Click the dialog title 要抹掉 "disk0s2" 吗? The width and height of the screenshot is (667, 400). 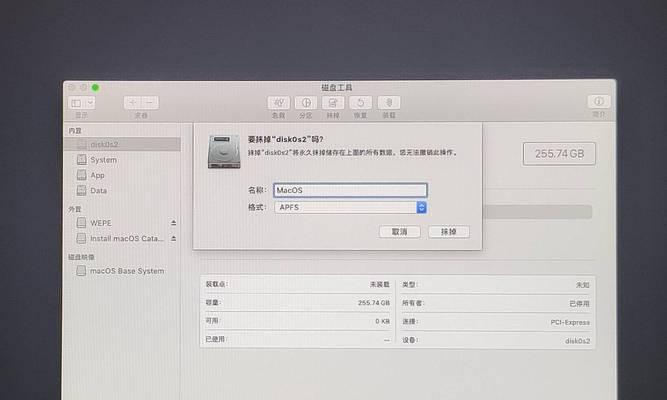click(285, 139)
